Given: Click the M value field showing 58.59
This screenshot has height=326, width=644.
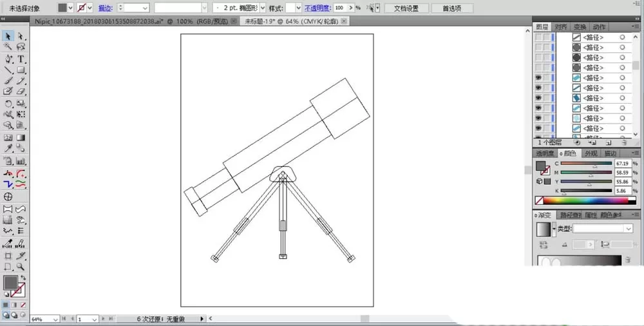Looking at the screenshot, I should click(623, 173).
